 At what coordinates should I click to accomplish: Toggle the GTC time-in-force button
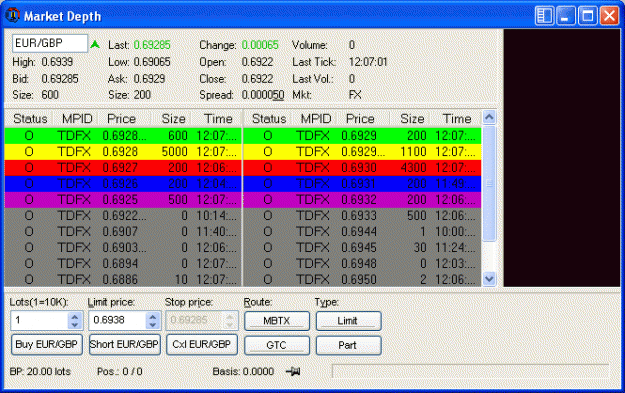(277, 345)
